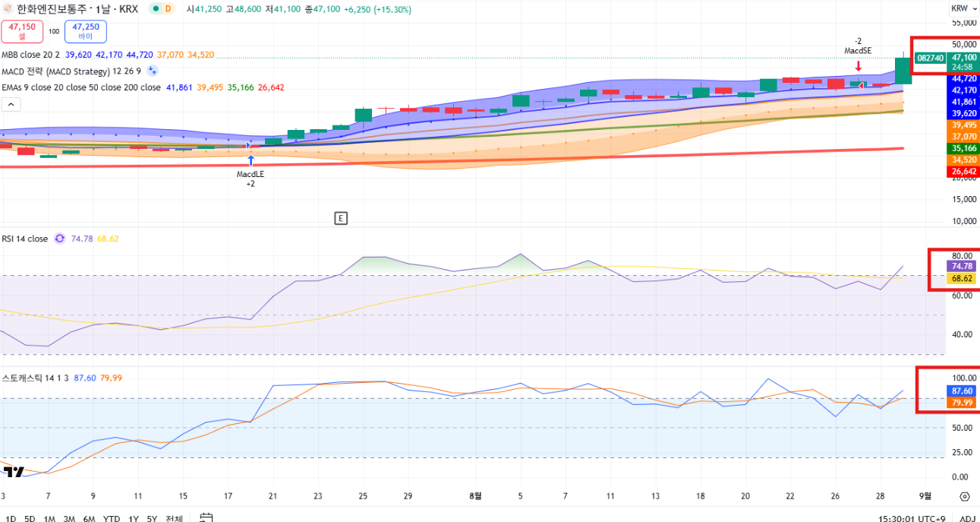Open chart settings gear on time axis
980x522 pixels.
point(964,497)
